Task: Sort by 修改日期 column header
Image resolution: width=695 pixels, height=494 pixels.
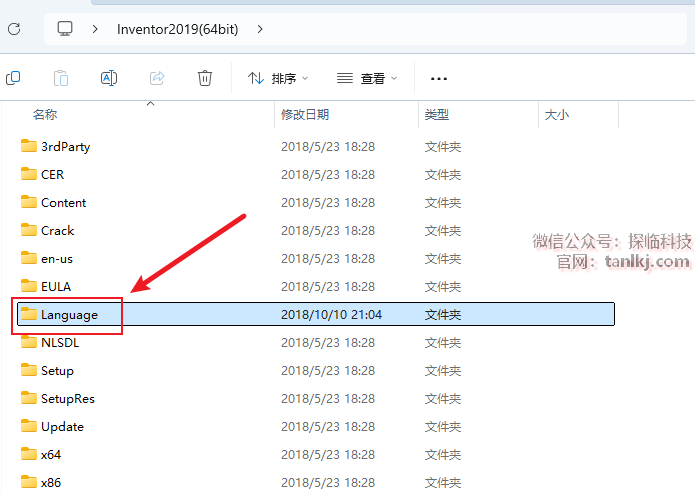Action: point(305,115)
